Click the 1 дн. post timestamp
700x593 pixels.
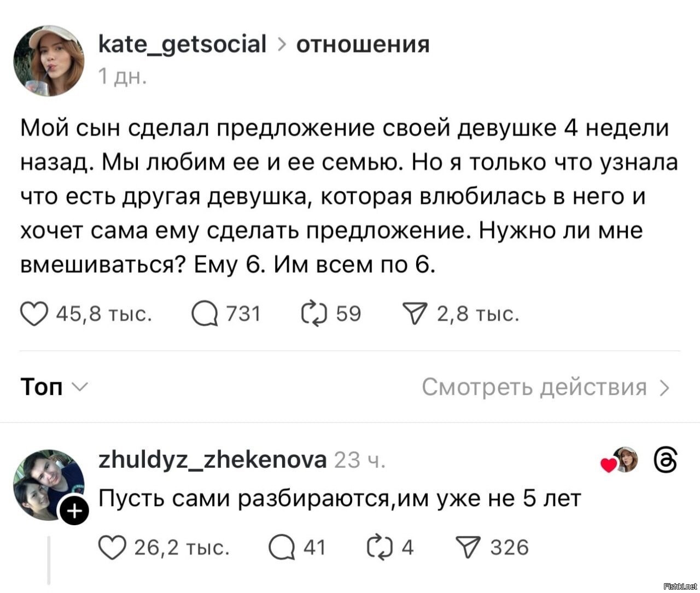[122, 77]
